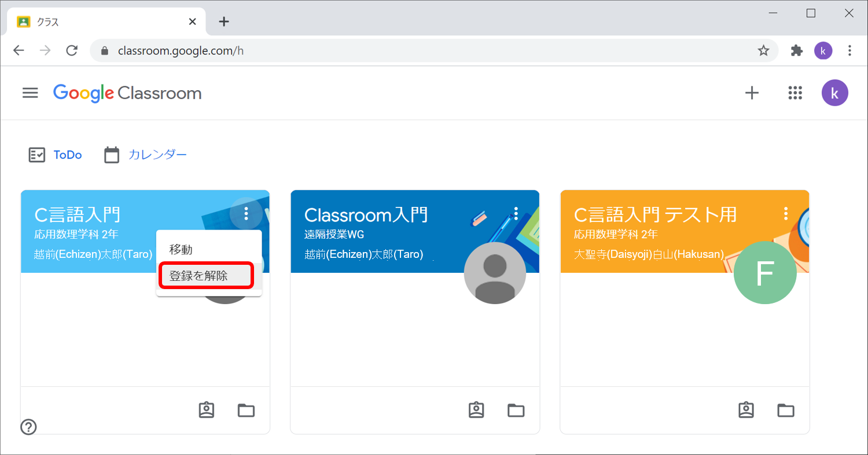
Task: Open the browser extensions puzzle icon
Action: pyautogui.click(x=797, y=51)
